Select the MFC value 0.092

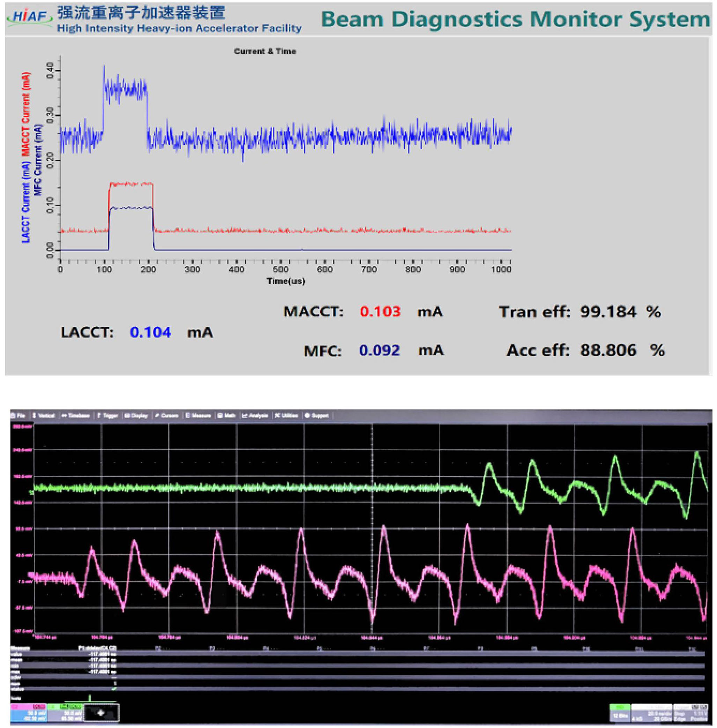379,350
